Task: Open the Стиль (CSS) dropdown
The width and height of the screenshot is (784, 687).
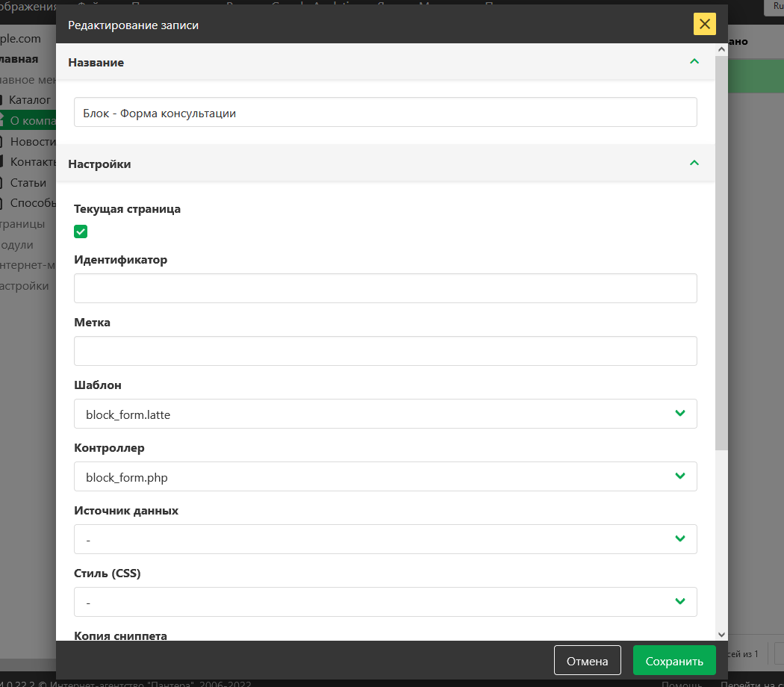Action: pos(385,602)
